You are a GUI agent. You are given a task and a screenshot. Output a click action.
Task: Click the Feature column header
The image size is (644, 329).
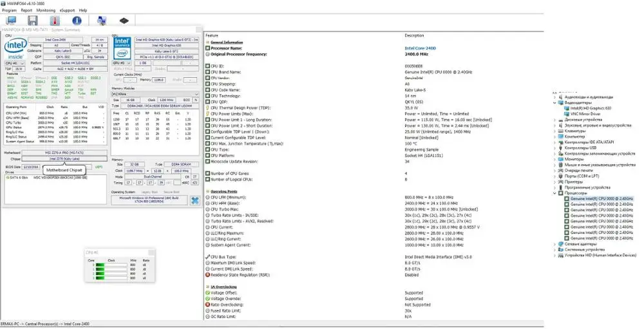click(x=212, y=36)
